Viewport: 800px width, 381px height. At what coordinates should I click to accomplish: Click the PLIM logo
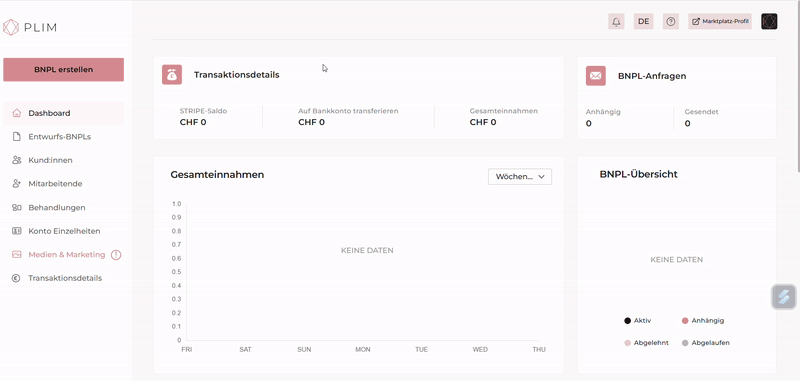pos(30,27)
